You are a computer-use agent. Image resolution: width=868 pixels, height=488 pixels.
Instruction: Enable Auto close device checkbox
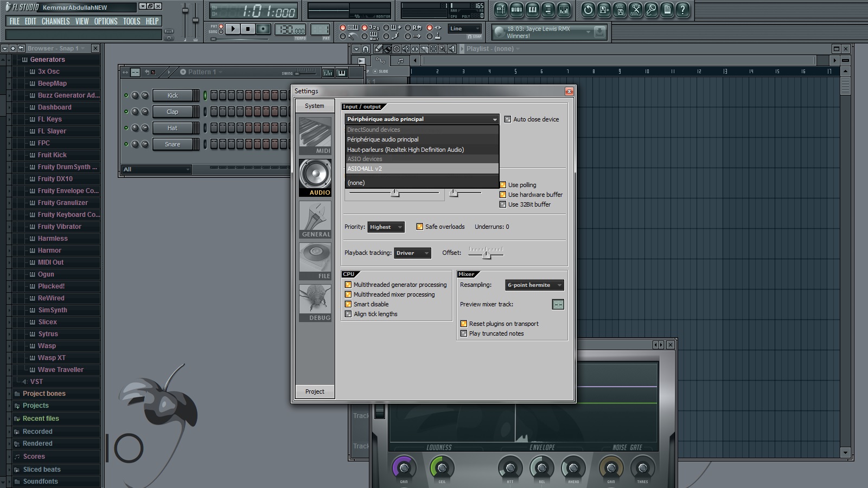tap(508, 119)
